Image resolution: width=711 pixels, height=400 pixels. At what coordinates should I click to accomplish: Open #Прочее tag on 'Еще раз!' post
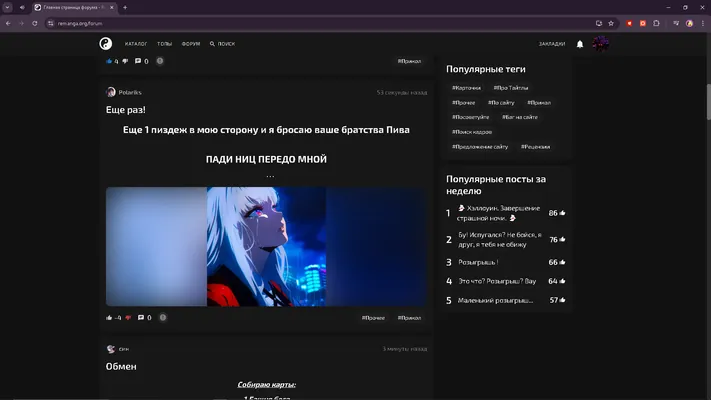point(373,318)
